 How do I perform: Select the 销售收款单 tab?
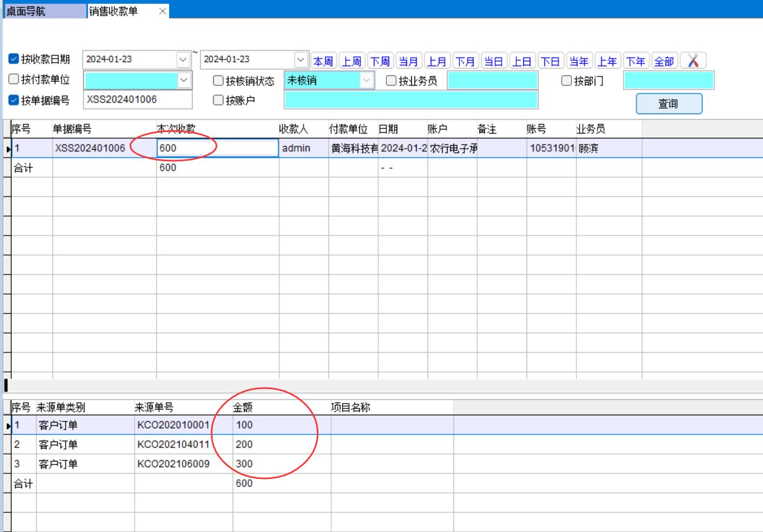pyautogui.click(x=114, y=11)
